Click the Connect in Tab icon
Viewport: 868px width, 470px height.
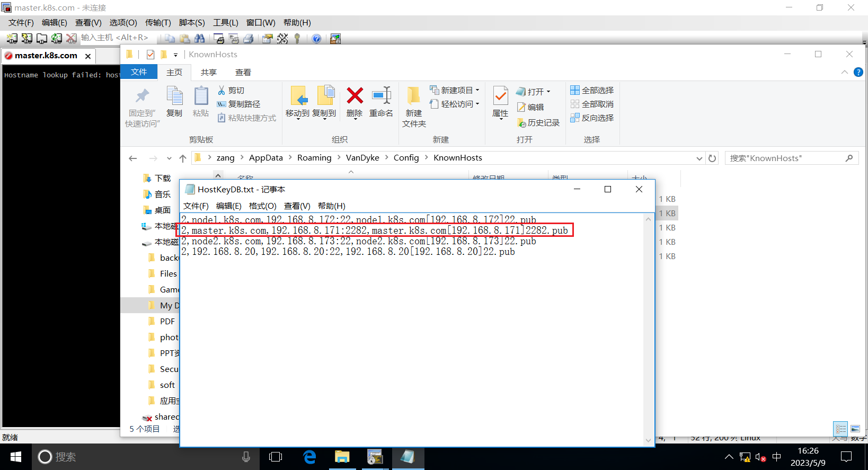pos(42,38)
